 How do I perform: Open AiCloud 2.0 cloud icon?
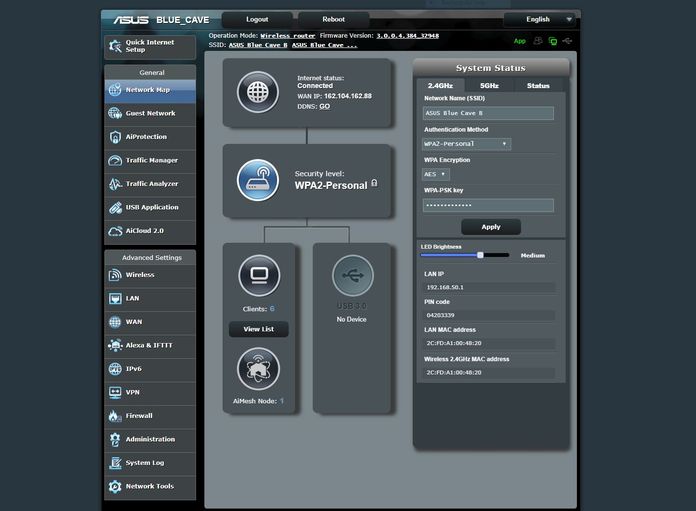[x=115, y=231]
